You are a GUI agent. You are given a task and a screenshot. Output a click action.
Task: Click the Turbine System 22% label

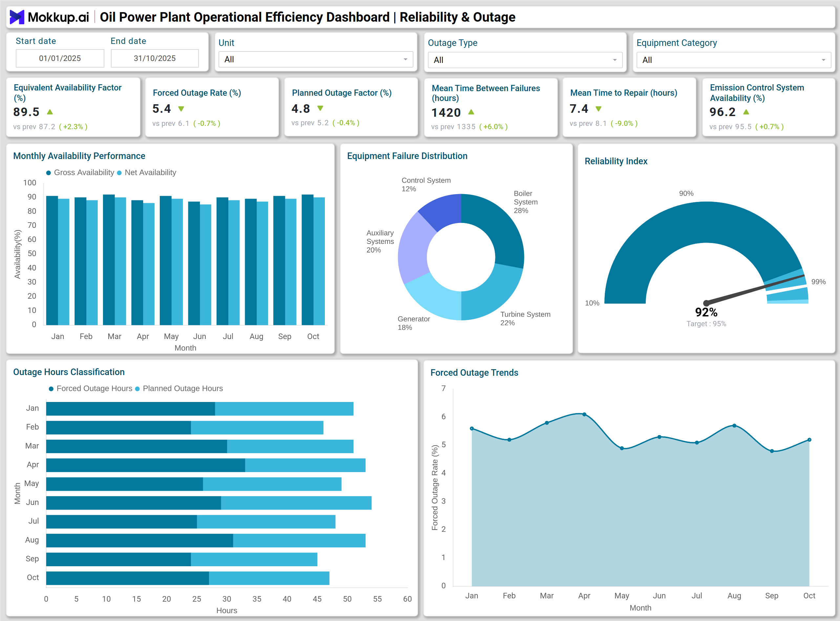tap(525, 319)
